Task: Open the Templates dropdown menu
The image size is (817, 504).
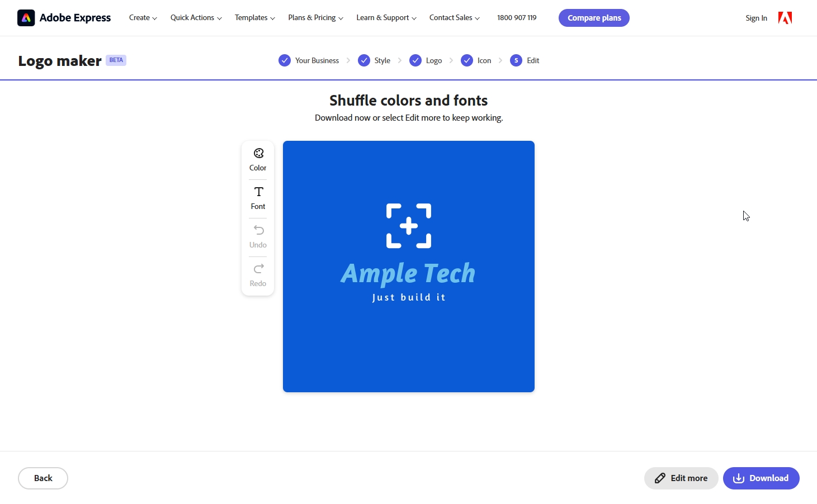Action: coord(254,18)
